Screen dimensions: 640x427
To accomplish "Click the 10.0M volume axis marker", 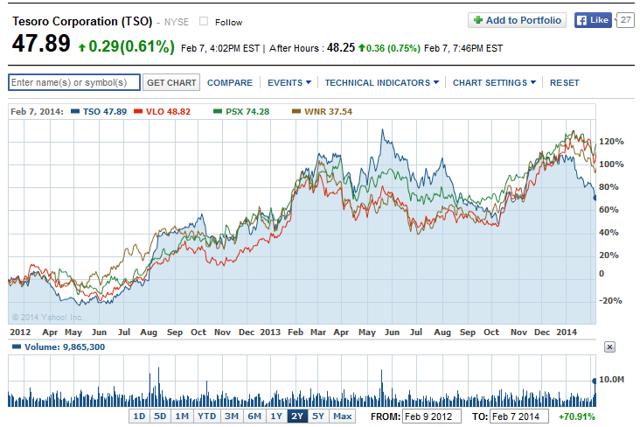I will pyautogui.click(x=611, y=380).
